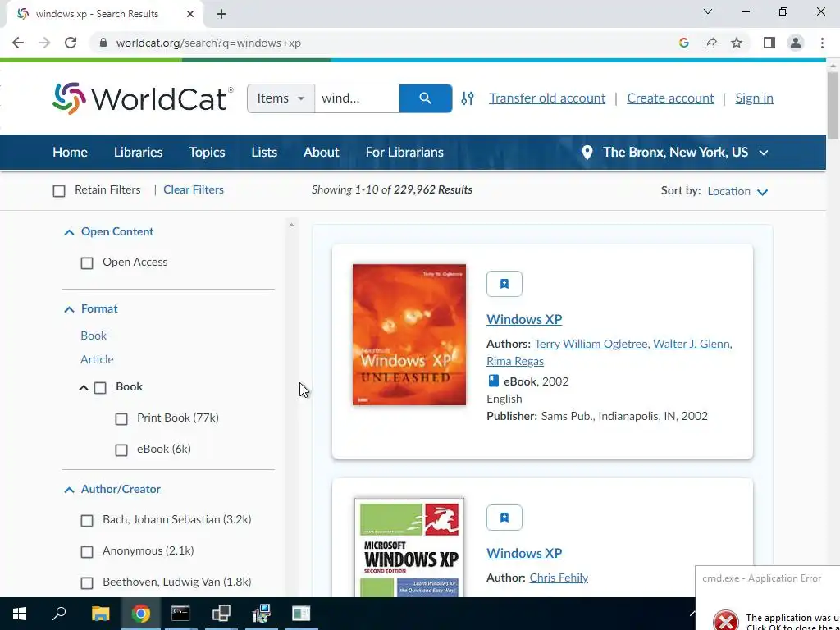Close the windows xp Search Results tab
Screen dimensions: 840x630
point(190,14)
